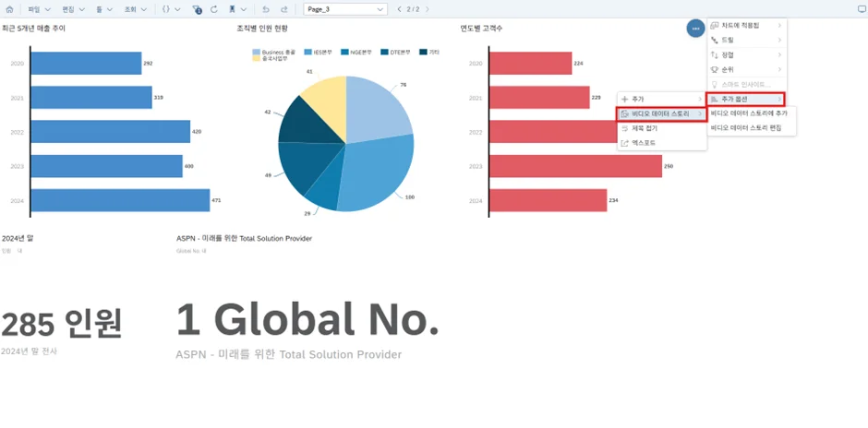Open the curly braces script dropdown
Image resolution: width=868 pixels, height=428 pixels.
[x=171, y=9]
